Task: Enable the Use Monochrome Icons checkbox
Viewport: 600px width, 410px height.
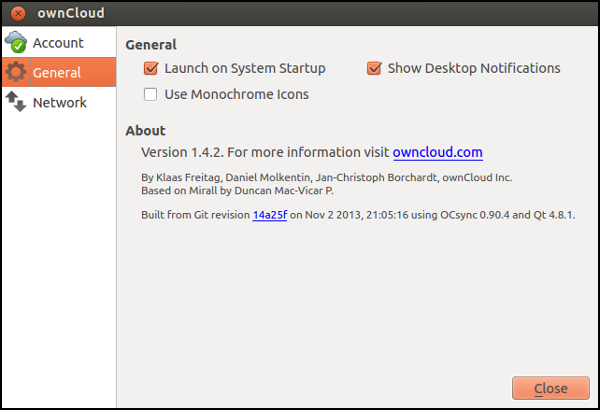Action: tap(152, 95)
